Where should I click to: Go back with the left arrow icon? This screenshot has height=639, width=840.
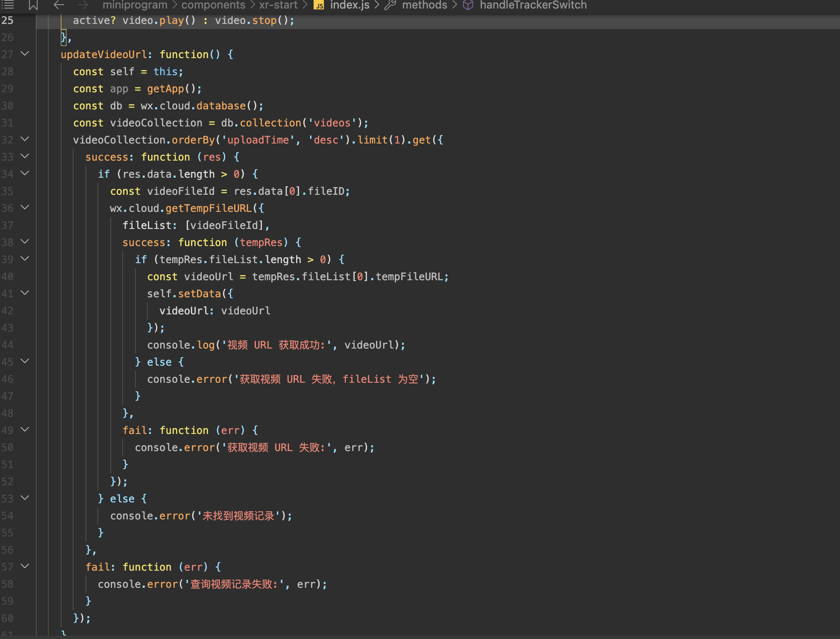coord(59,5)
